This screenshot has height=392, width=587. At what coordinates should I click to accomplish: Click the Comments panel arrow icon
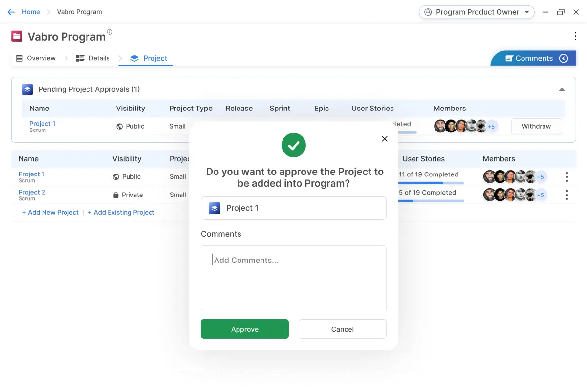point(564,58)
